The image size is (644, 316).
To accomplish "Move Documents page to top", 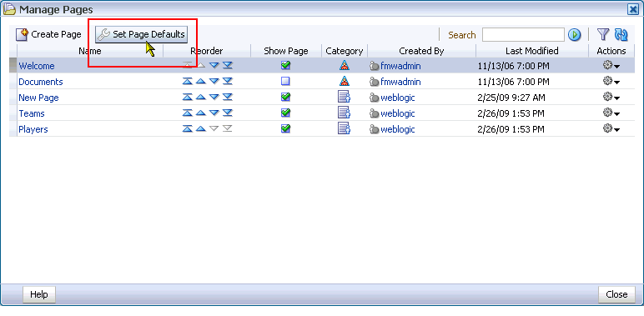I will tap(188, 81).
